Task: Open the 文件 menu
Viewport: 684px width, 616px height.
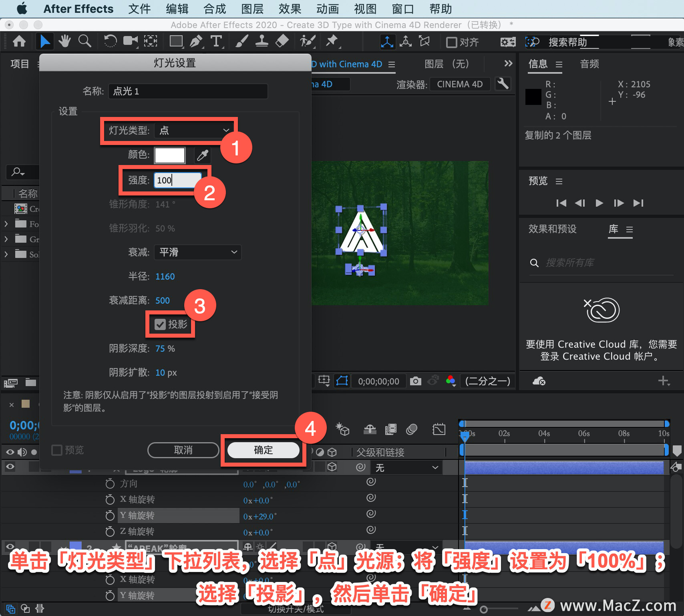Action: click(x=139, y=9)
